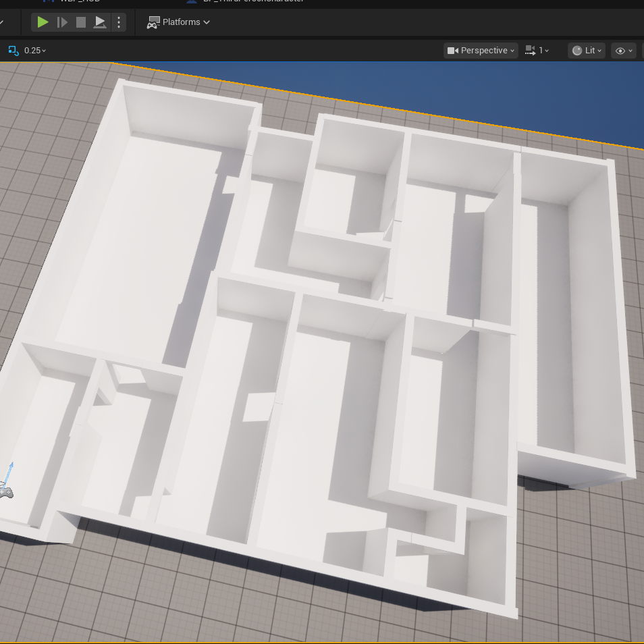Open the 0.25 scale snap value dropdown

coord(35,51)
